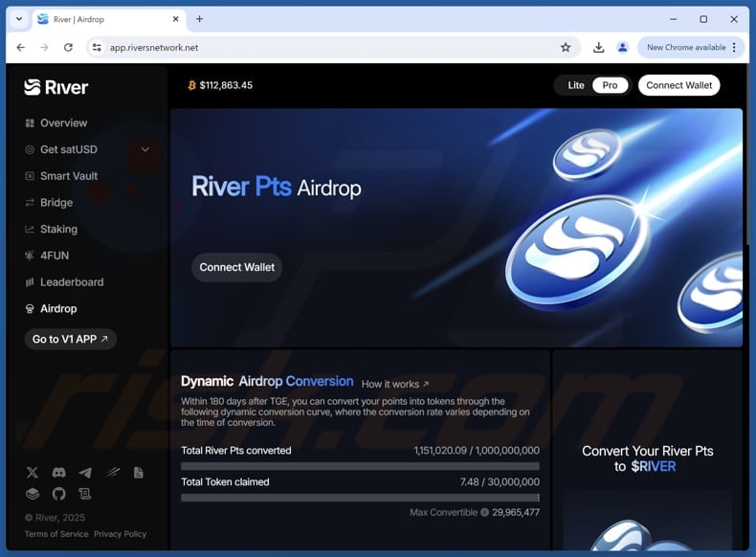Image resolution: width=756 pixels, height=557 pixels.
Task: Open the scroll document icon
Action: pyautogui.click(x=85, y=494)
